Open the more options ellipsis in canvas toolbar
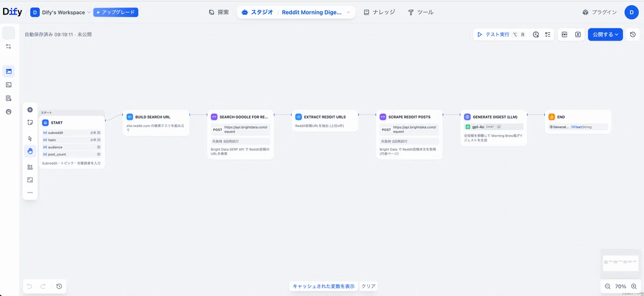The image size is (644, 296). 30,193
